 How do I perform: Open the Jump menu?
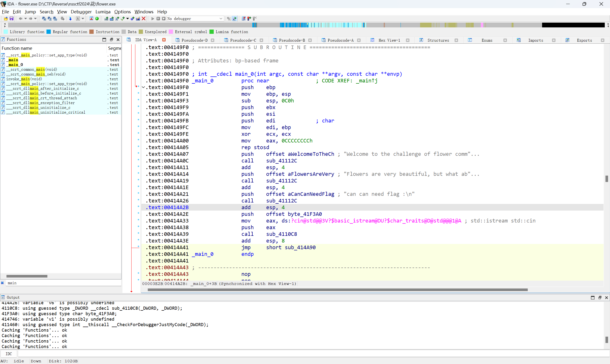tap(30, 11)
